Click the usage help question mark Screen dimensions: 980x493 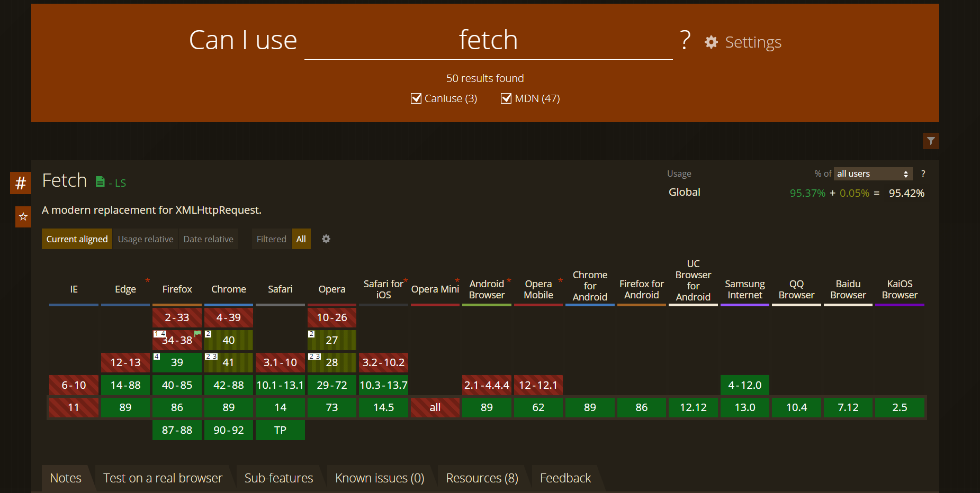click(x=923, y=174)
